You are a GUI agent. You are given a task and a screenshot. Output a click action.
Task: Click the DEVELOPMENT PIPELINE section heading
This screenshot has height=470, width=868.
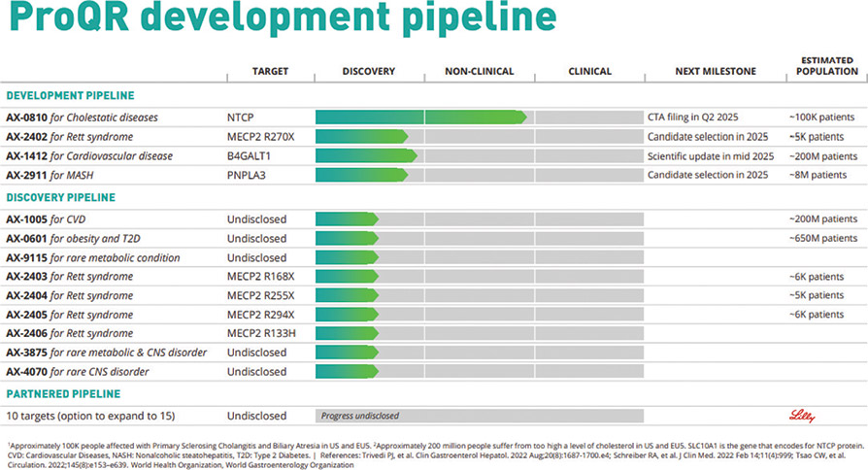[x=70, y=95]
